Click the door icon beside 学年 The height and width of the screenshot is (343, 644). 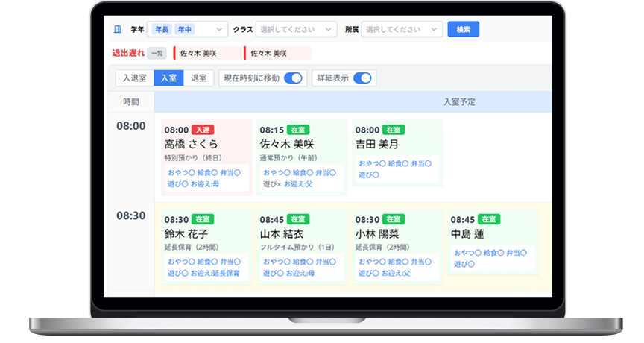[118, 29]
